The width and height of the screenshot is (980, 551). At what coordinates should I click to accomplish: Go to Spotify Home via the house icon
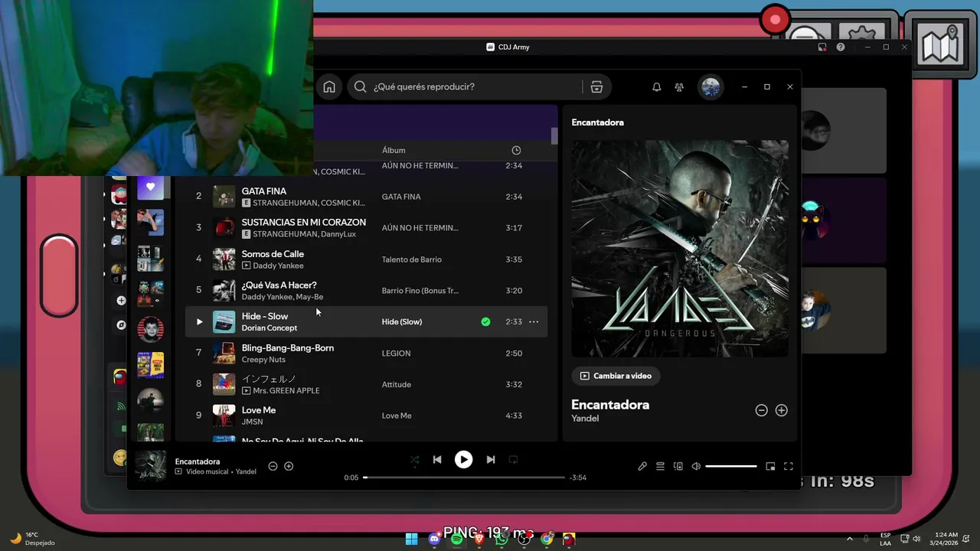(x=329, y=86)
